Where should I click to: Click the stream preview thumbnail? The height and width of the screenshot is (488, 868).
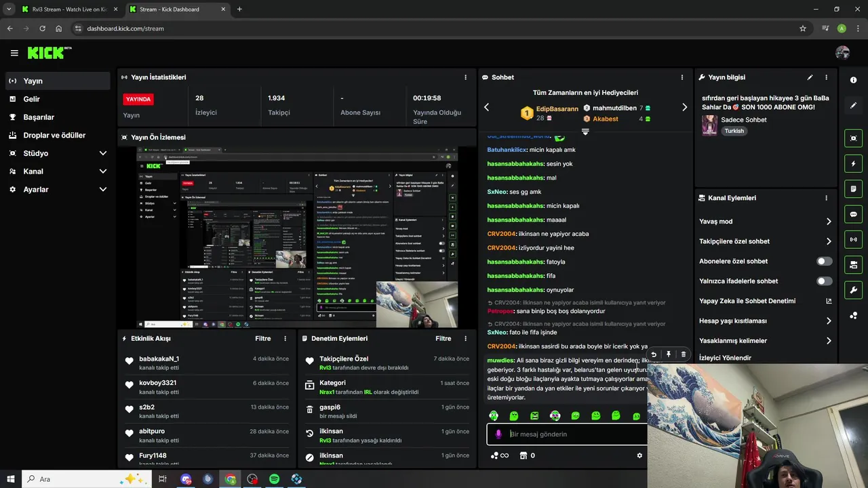pos(297,237)
